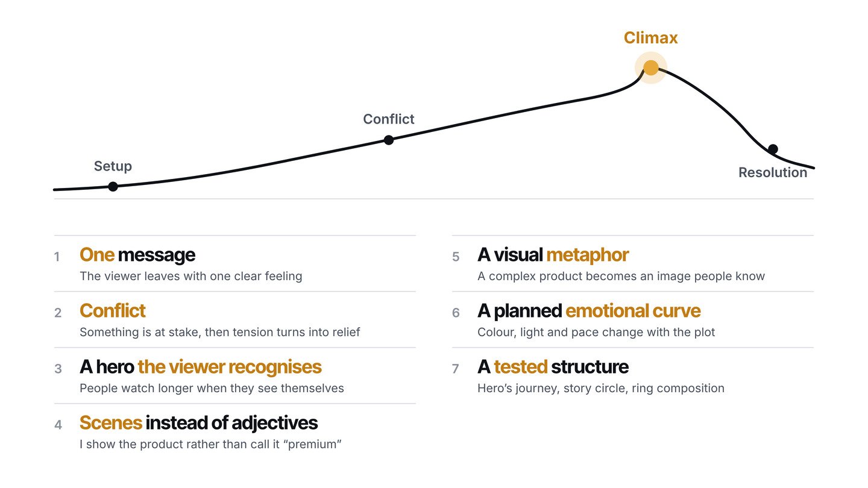
Task: Click the Resolution point on the curve
Action: tap(773, 149)
